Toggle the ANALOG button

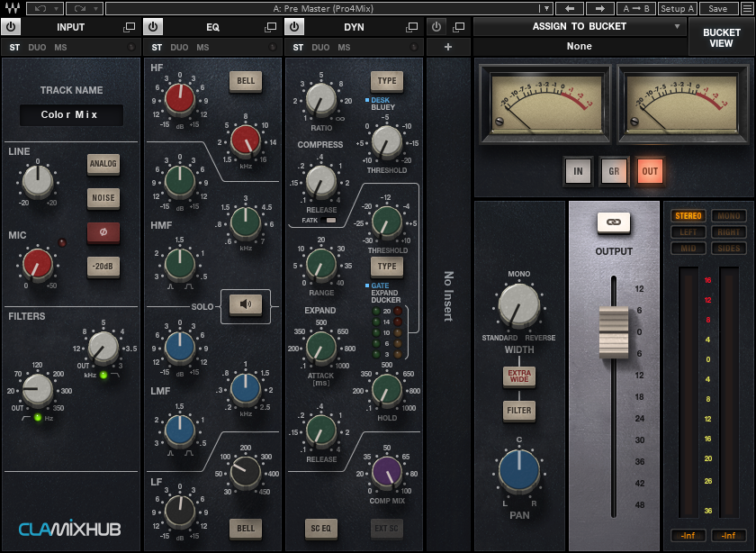click(103, 164)
